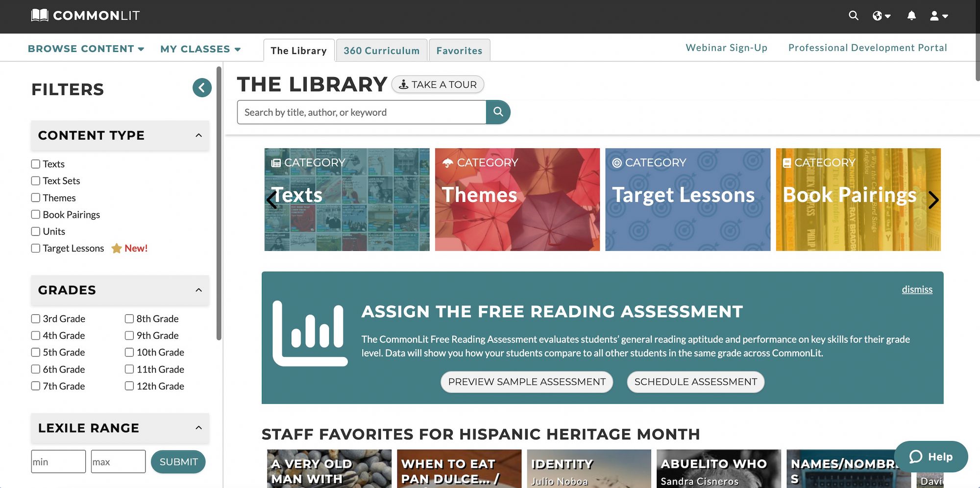This screenshot has height=488, width=980.
Task: Open the globe language menu
Action: pos(882,16)
